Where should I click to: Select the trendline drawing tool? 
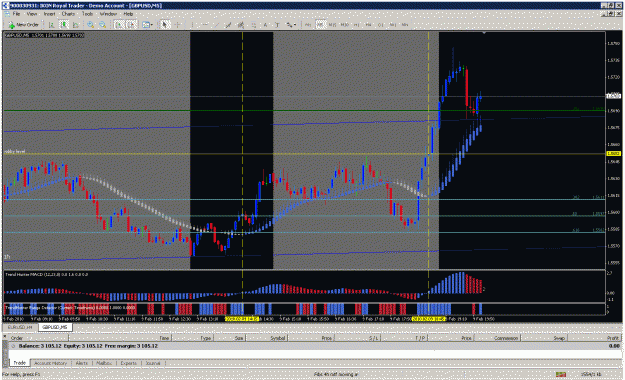coord(217,25)
